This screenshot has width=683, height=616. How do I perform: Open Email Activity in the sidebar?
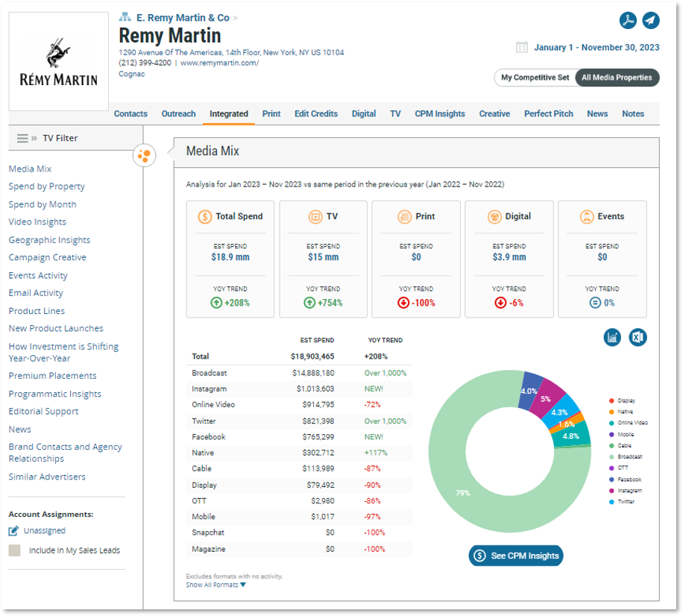pyautogui.click(x=36, y=293)
